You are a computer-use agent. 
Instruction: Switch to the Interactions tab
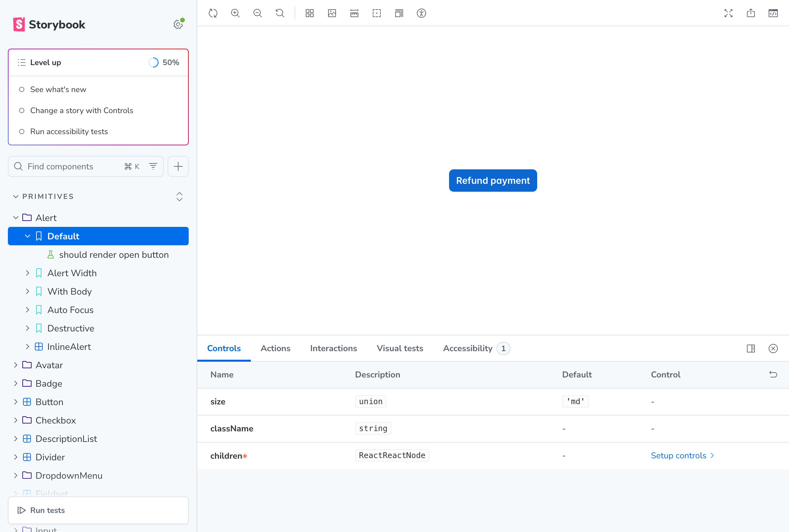click(x=333, y=349)
